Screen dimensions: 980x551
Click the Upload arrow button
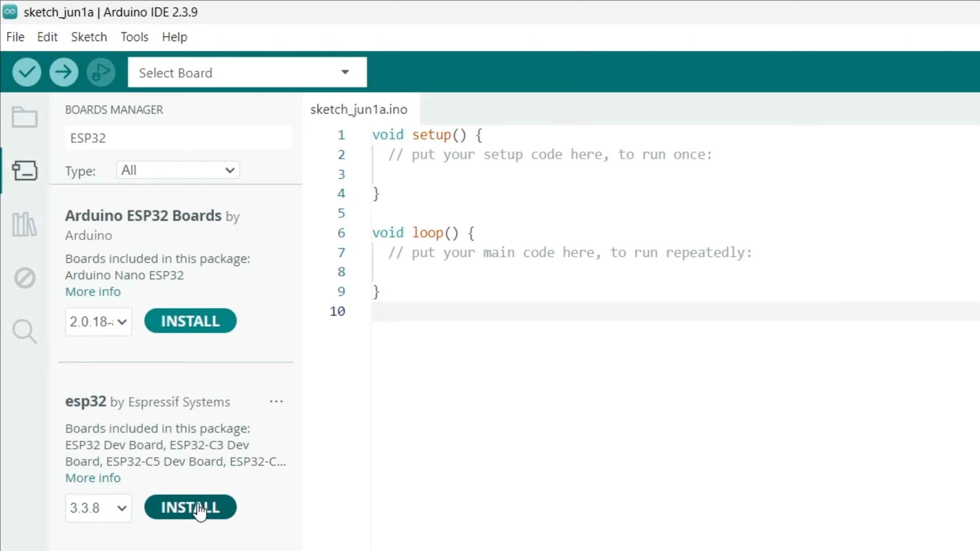[64, 72]
